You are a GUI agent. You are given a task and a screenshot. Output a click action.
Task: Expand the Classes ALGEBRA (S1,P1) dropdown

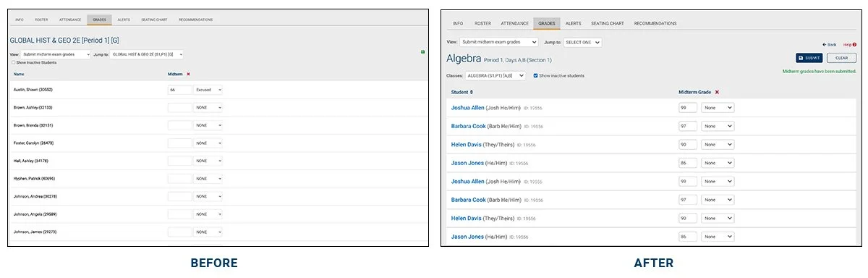495,75
